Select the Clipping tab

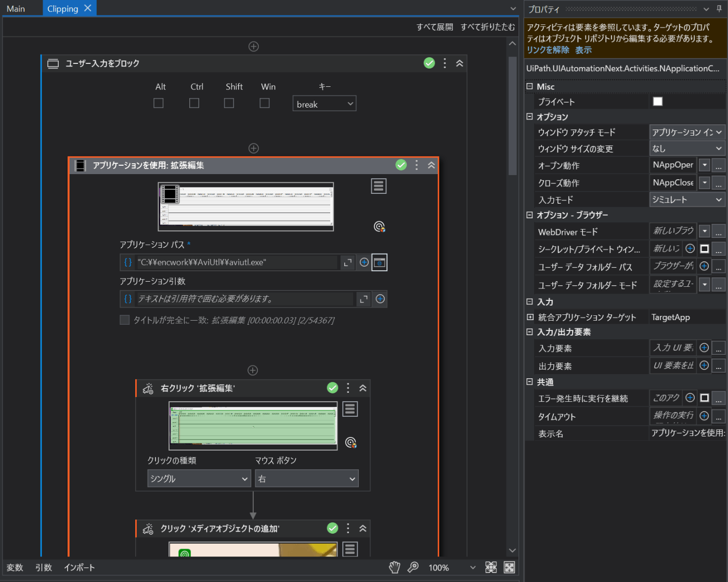(x=62, y=8)
